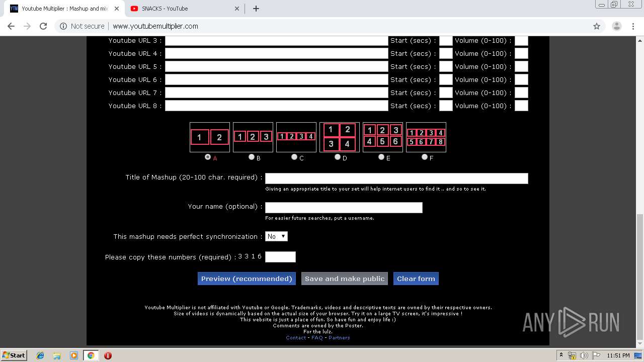Focus the copy-numbers captcha field
Screen dimensions: 644x362
point(280,257)
